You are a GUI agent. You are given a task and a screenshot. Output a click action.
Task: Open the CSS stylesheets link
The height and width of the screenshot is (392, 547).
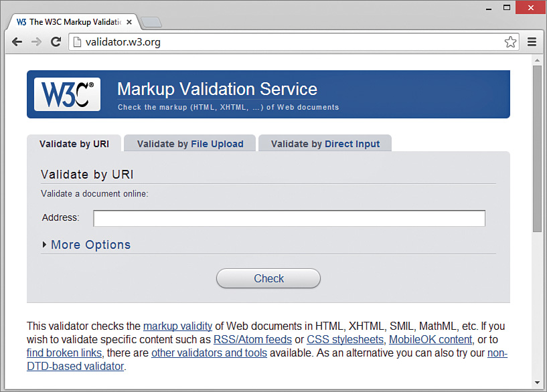[345, 339]
